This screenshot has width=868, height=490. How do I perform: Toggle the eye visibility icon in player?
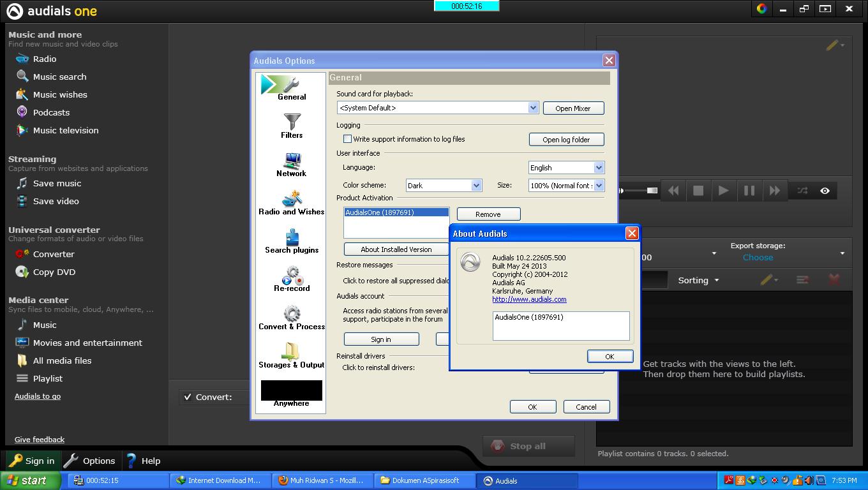point(825,191)
